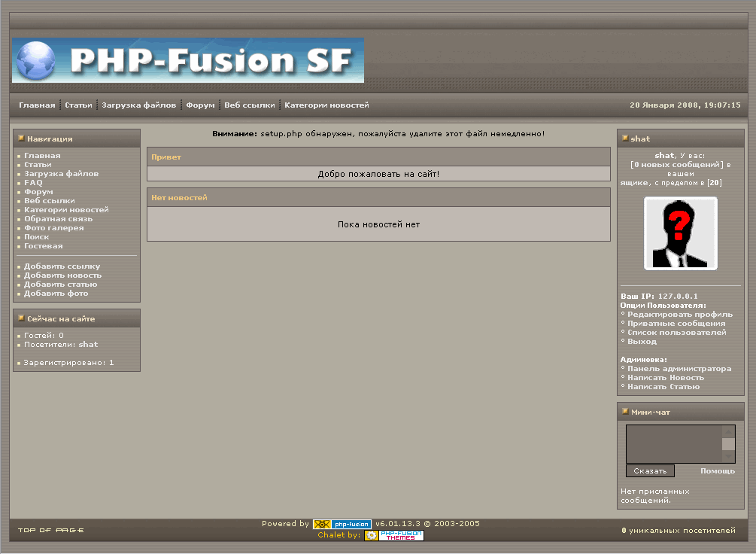Open the FAQ sidebar link
756x554 pixels.
(x=33, y=182)
